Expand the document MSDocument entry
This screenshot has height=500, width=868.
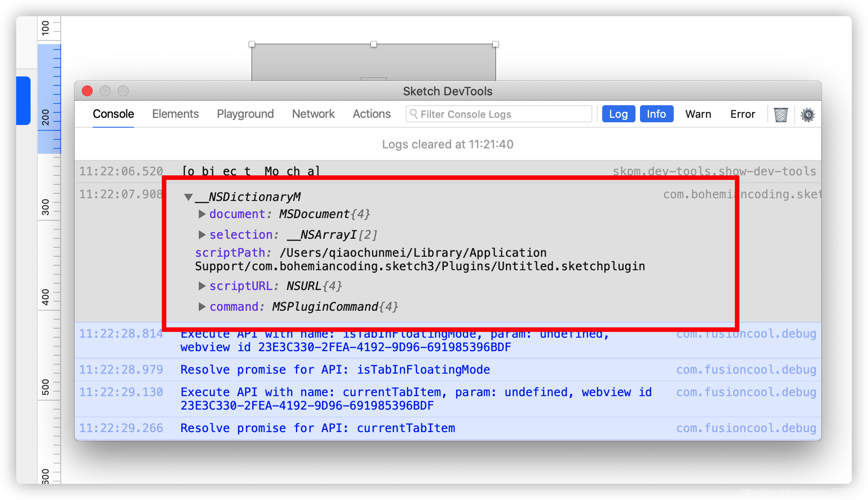202,214
